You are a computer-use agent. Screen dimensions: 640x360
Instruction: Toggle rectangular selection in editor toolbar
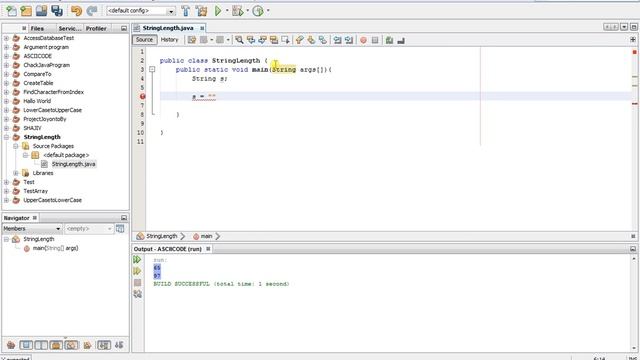pyautogui.click(x=285, y=40)
